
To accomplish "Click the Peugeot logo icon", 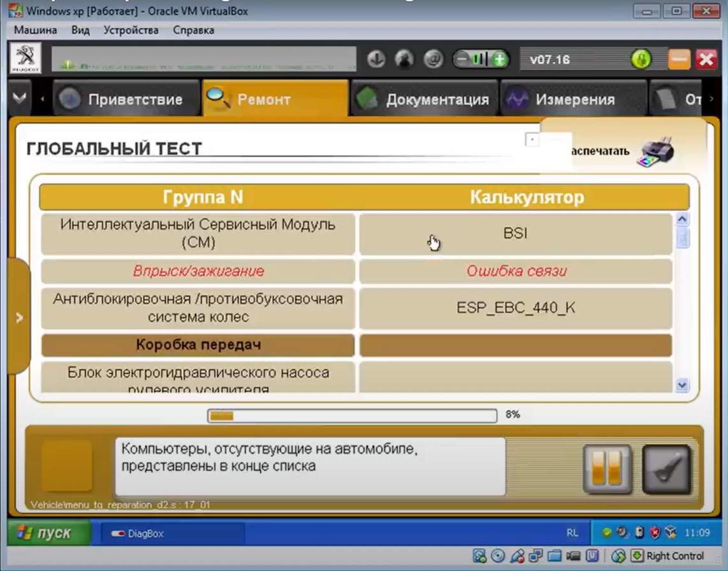I will point(25,59).
